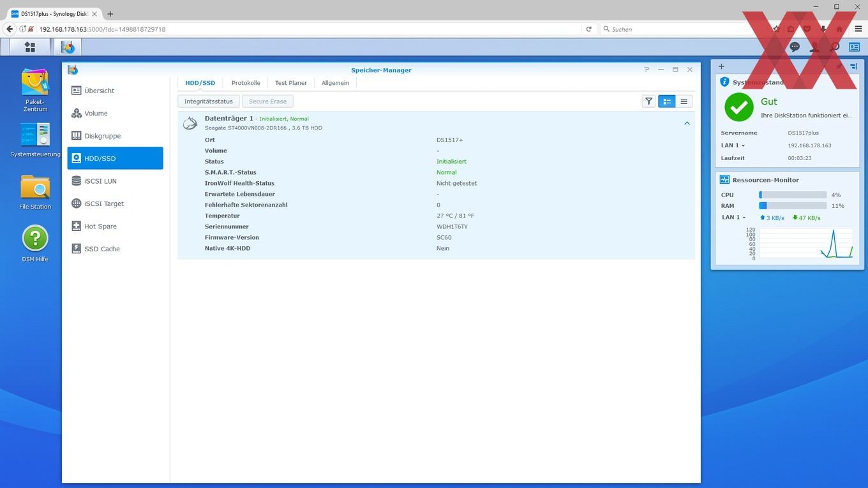Image resolution: width=868 pixels, height=488 pixels.
Task: Click the browser address bar
Action: pos(310,29)
